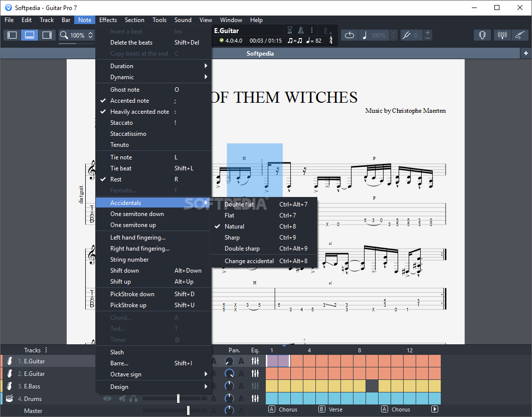This screenshot has height=417, width=532.
Task: Uncheck Accented note option
Action: pyautogui.click(x=153, y=101)
